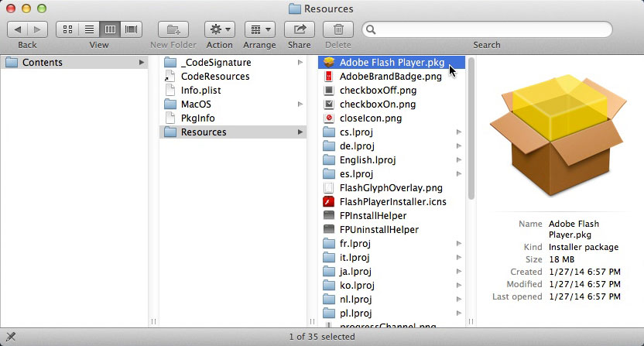The image size is (644, 346).
Task: Create a New Folder from toolbar
Action: pos(173,29)
